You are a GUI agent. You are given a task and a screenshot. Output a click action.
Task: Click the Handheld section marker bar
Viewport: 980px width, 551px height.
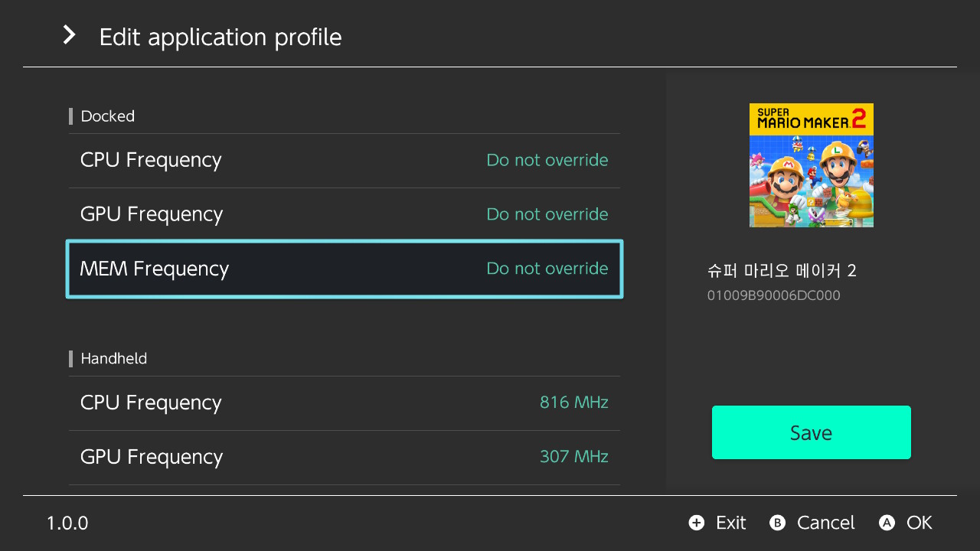71,358
